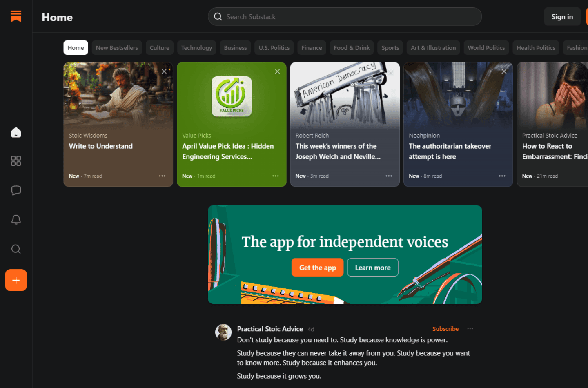
Task: Click the Stoic Wisdoms publication name
Action: tap(88, 136)
